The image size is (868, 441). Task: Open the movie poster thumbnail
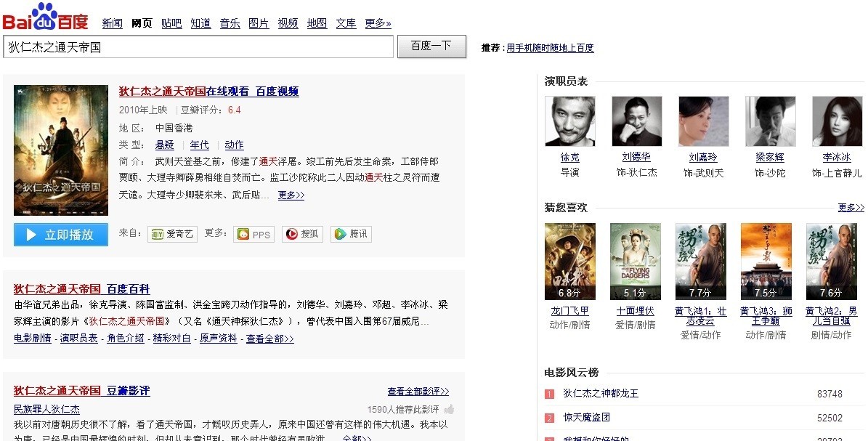click(x=61, y=150)
